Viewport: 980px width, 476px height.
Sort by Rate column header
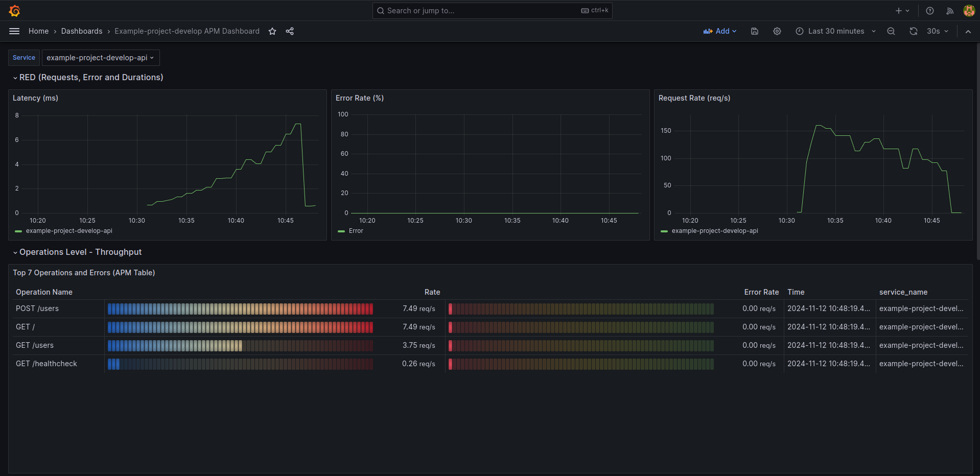click(432, 292)
